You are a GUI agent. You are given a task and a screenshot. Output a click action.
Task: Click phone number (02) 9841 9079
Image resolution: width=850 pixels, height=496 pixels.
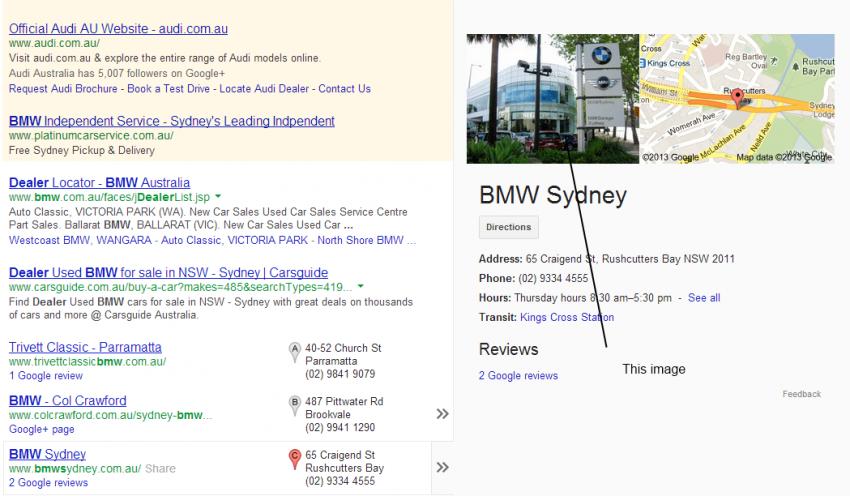tap(340, 374)
